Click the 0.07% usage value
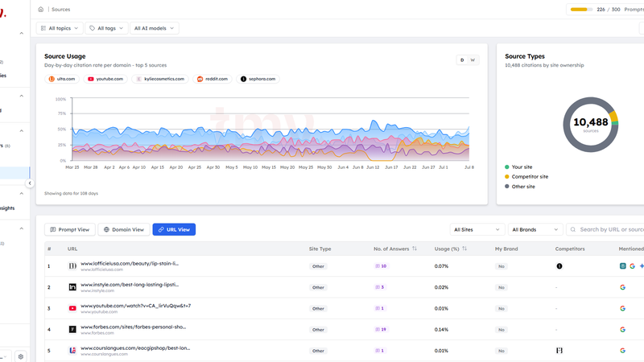Viewport: 644px width, 362px height. point(441,266)
